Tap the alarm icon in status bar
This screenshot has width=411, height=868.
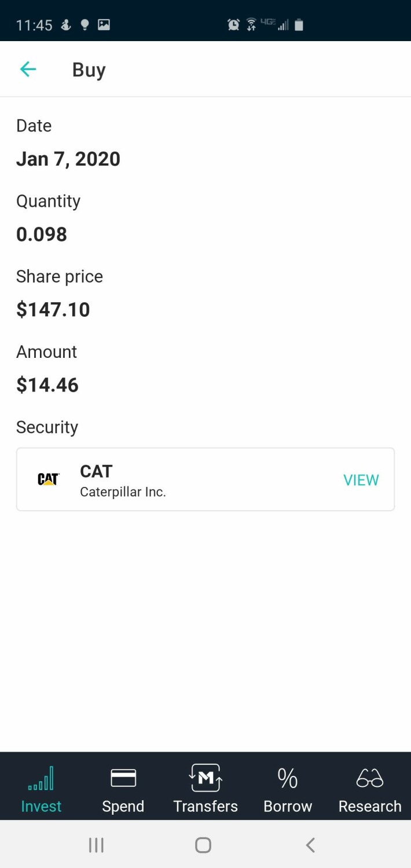point(233,24)
